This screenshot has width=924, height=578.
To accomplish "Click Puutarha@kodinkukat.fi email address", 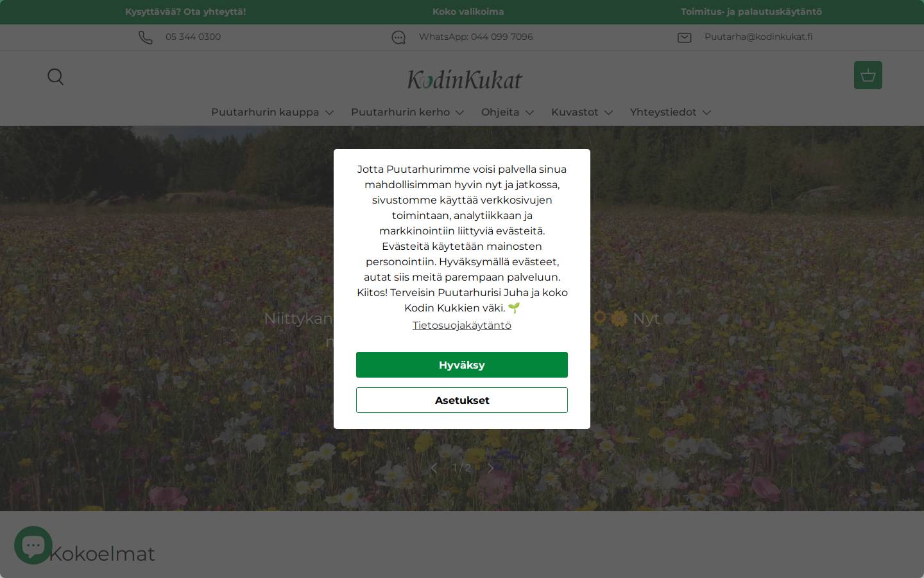I will click(758, 37).
